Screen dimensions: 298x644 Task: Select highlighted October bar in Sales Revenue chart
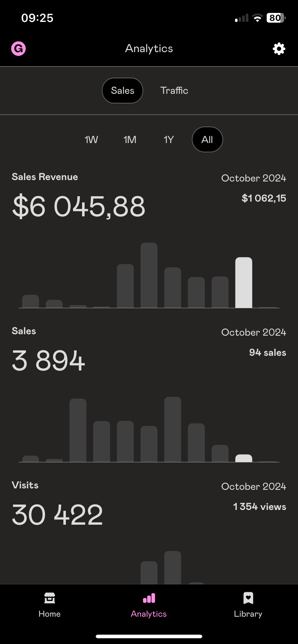coord(244,282)
